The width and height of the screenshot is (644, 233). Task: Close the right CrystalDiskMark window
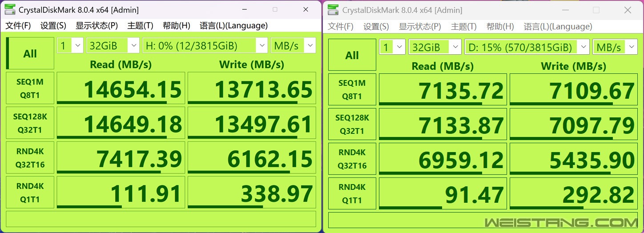point(627,10)
